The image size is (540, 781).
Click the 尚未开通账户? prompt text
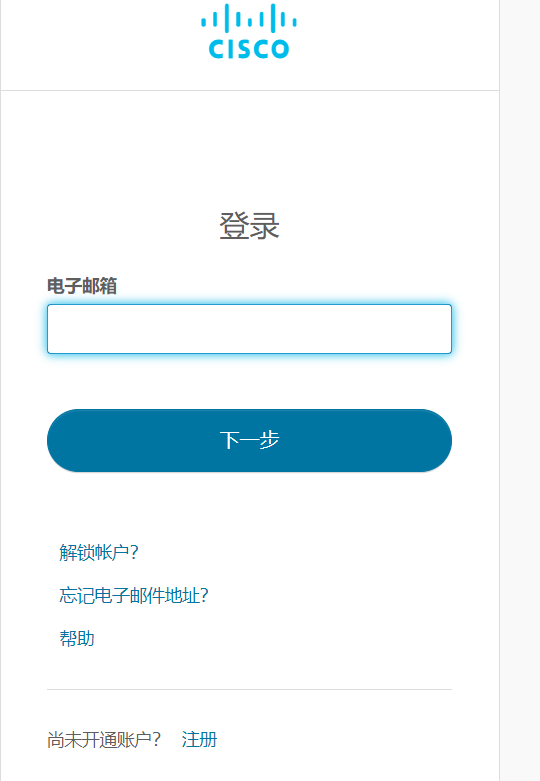[x=104, y=740]
